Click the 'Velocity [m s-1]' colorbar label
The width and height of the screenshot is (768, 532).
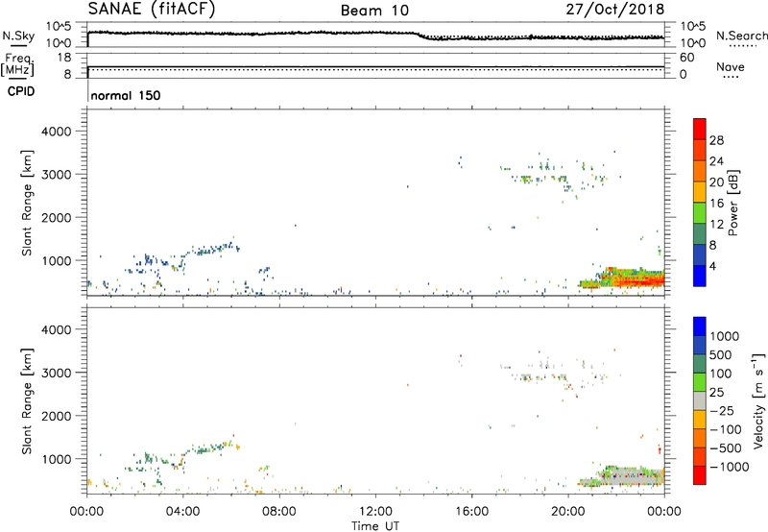point(758,400)
